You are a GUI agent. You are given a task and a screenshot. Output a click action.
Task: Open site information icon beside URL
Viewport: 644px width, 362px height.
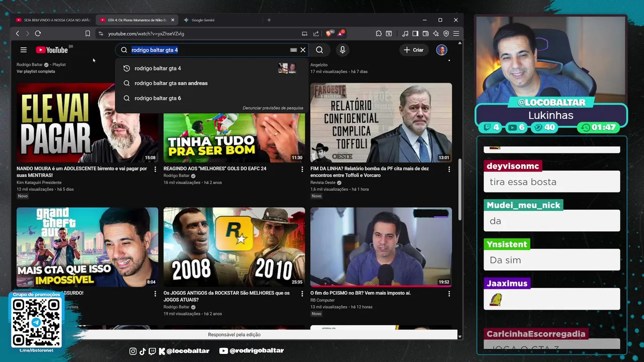[101, 34]
